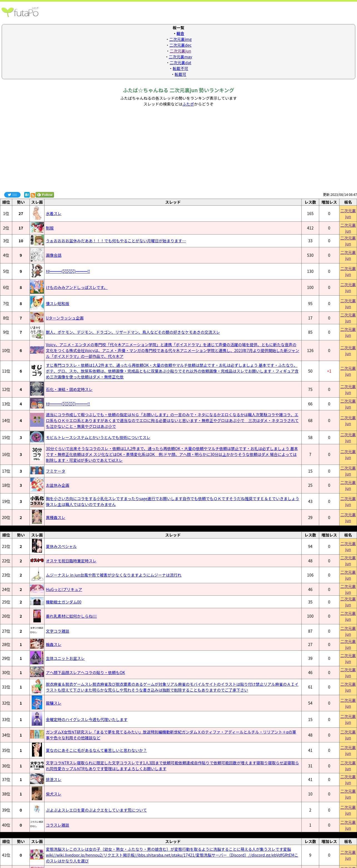Open the ムジーナスレ in jun thread
This screenshot has height=868, width=357.
point(114,575)
